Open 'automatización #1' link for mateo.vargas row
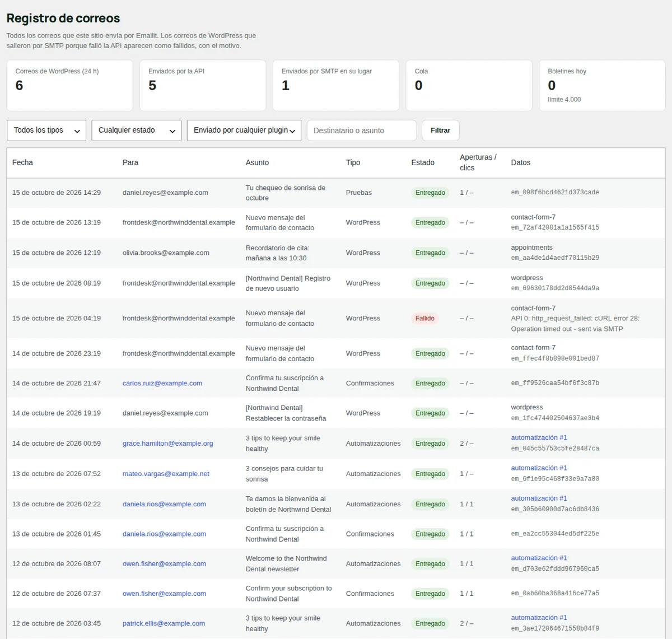 point(539,468)
